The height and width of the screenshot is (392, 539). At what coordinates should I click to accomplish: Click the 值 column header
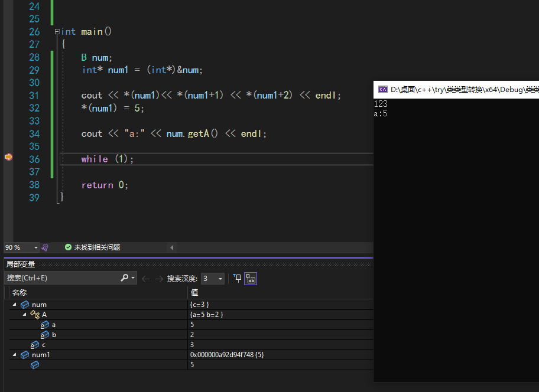pos(194,292)
